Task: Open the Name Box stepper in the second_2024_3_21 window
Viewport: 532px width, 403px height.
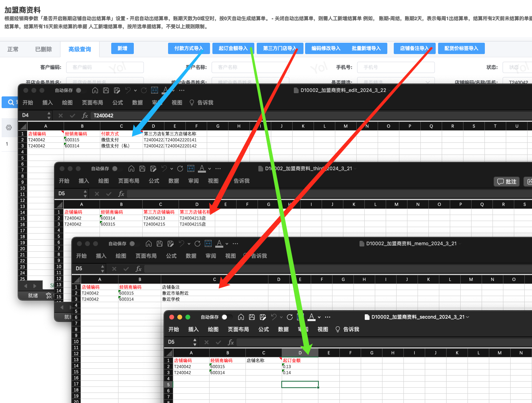Action: 195,342
